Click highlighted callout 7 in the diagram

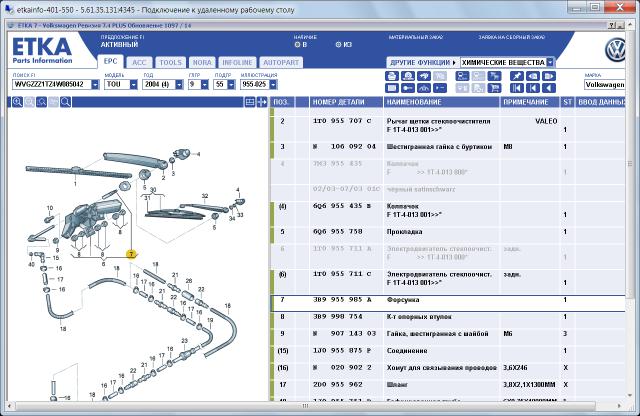131,254
